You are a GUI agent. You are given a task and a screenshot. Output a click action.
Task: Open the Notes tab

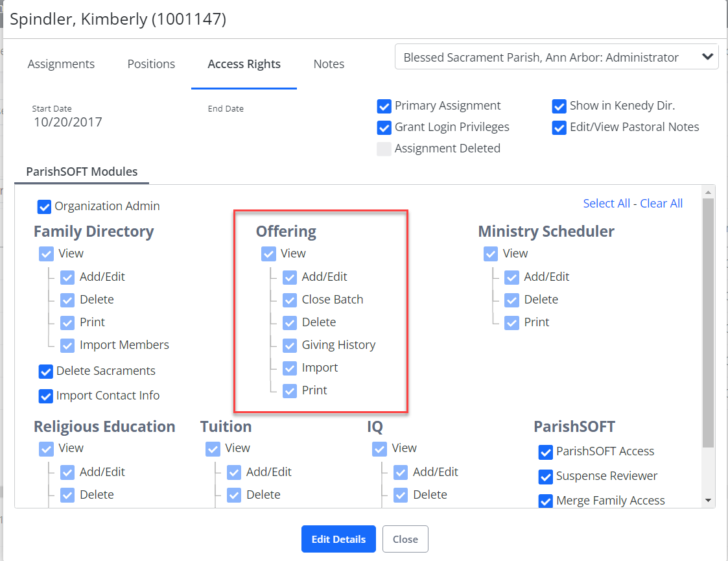click(329, 64)
